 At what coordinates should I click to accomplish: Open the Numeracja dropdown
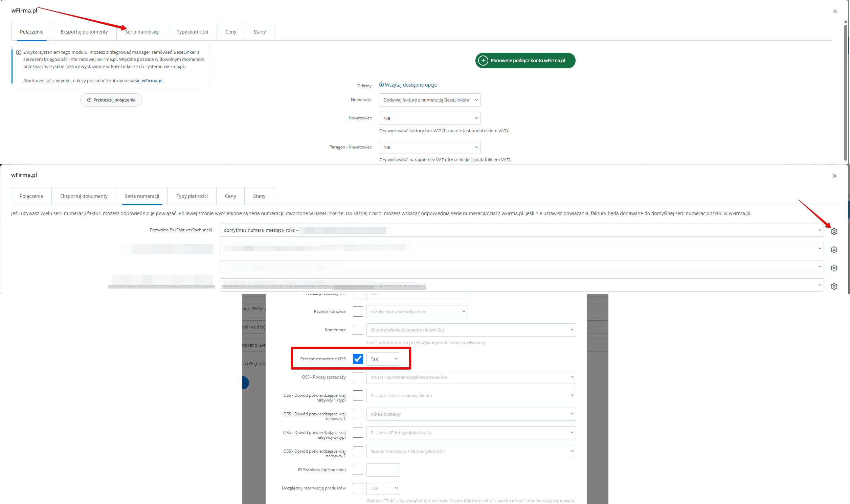pyautogui.click(x=429, y=100)
